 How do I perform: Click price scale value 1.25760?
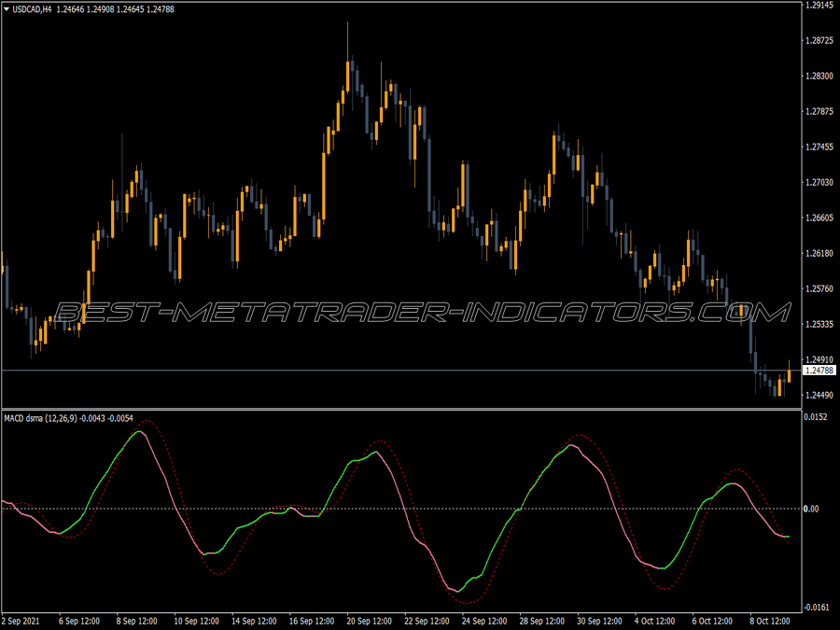click(819, 288)
